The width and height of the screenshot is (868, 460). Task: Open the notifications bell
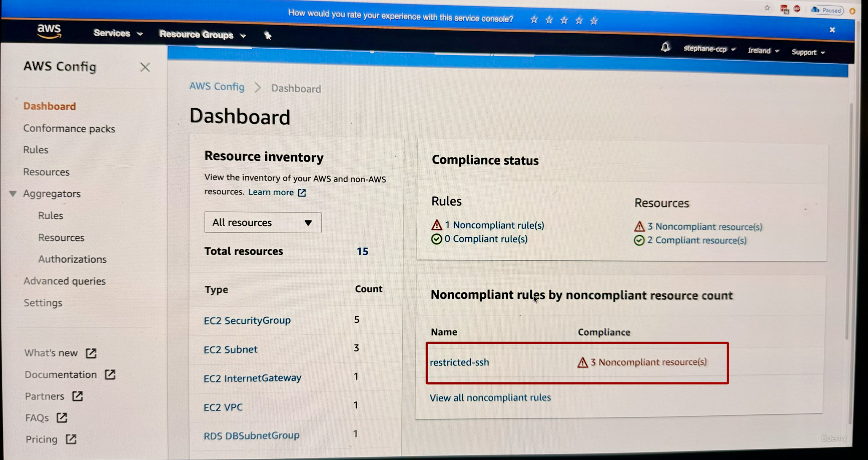[665, 47]
